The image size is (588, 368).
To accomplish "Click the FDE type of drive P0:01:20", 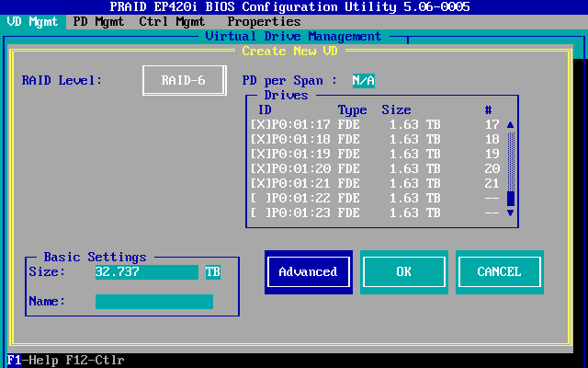I will 349,168.
